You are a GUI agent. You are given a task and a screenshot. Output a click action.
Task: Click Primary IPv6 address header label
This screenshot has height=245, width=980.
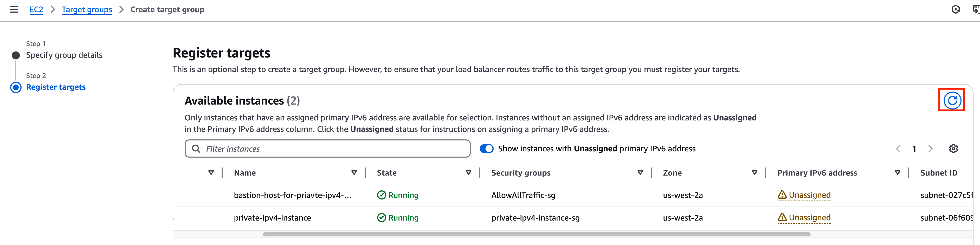click(817, 173)
